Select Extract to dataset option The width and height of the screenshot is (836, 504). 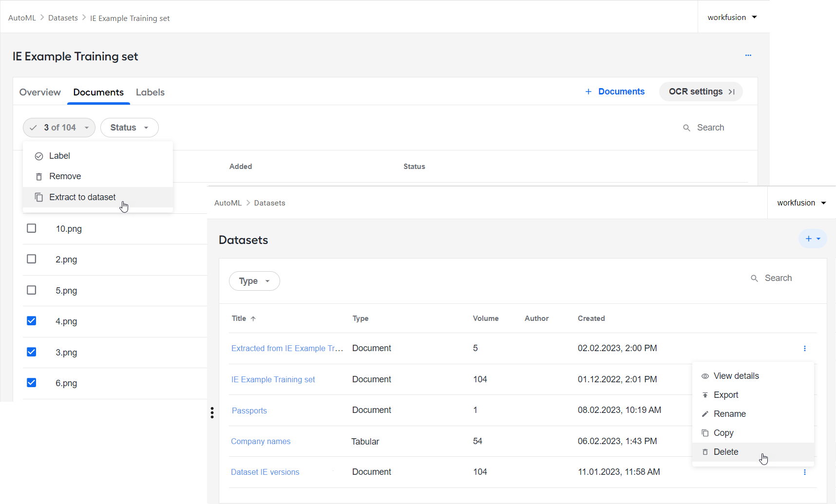98,197
